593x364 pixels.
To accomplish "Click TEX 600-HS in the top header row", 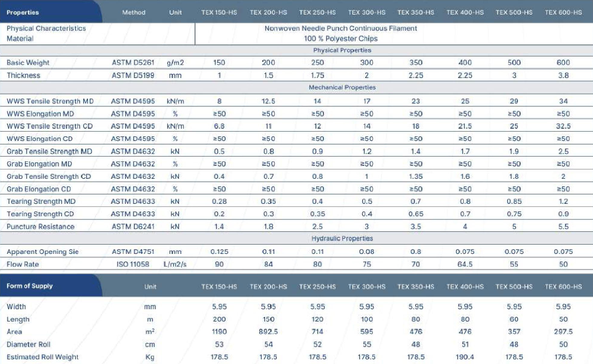I will (563, 12).
